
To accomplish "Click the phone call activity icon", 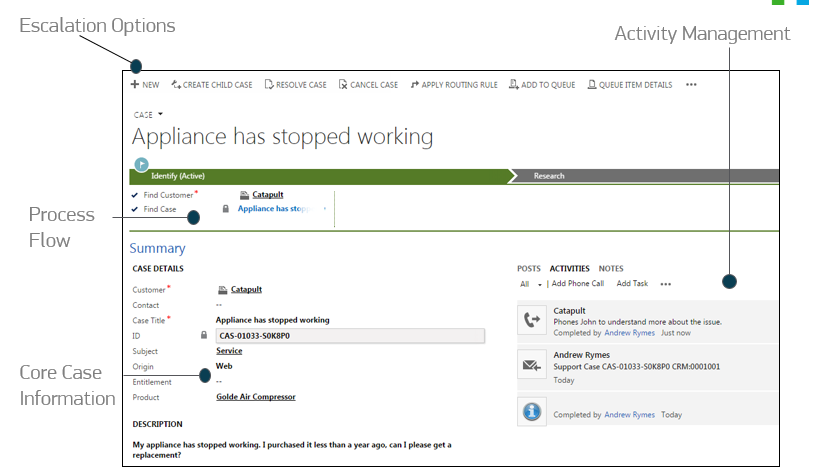I will click(532, 320).
